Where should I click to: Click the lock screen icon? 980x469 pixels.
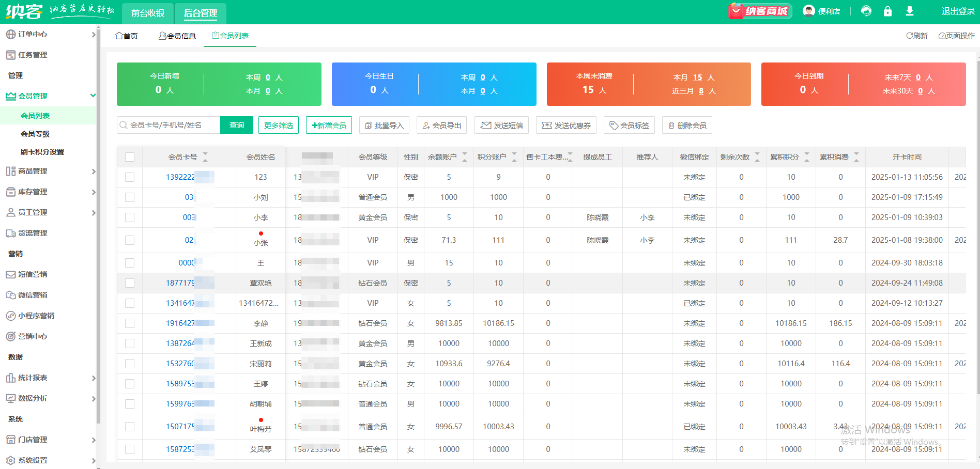(887, 11)
